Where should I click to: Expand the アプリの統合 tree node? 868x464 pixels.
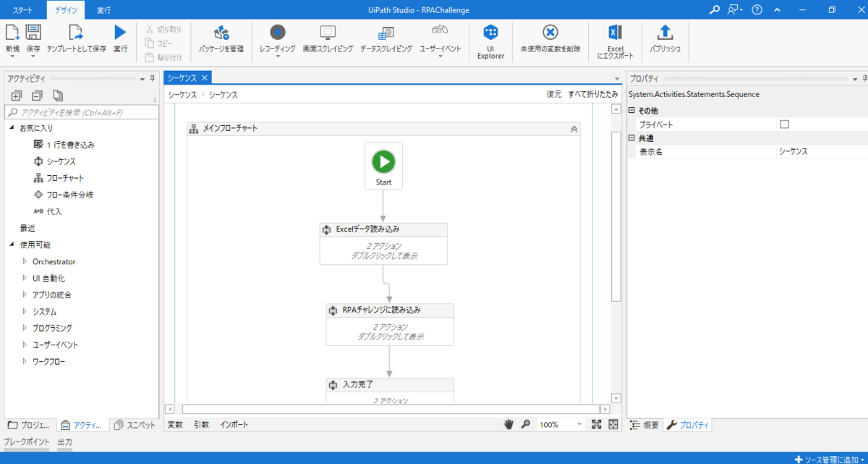[x=25, y=295]
